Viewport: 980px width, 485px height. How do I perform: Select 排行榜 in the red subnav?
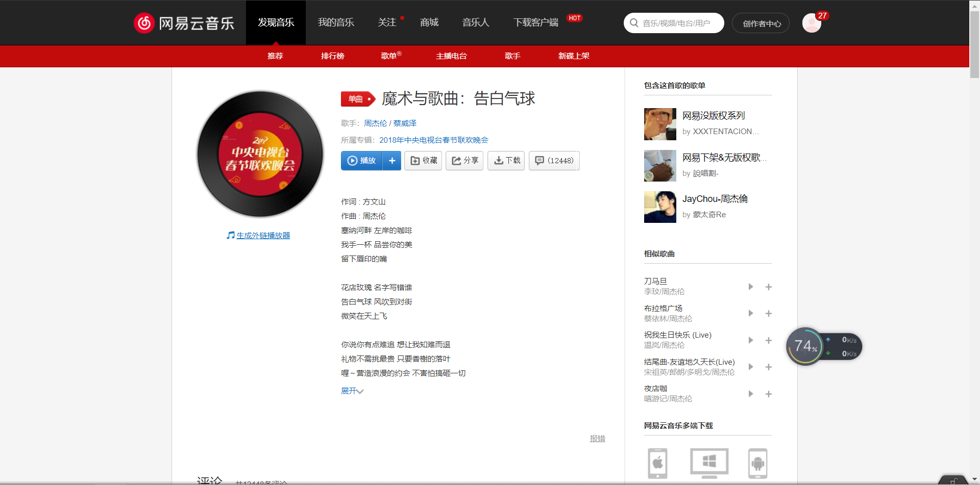[x=333, y=56]
